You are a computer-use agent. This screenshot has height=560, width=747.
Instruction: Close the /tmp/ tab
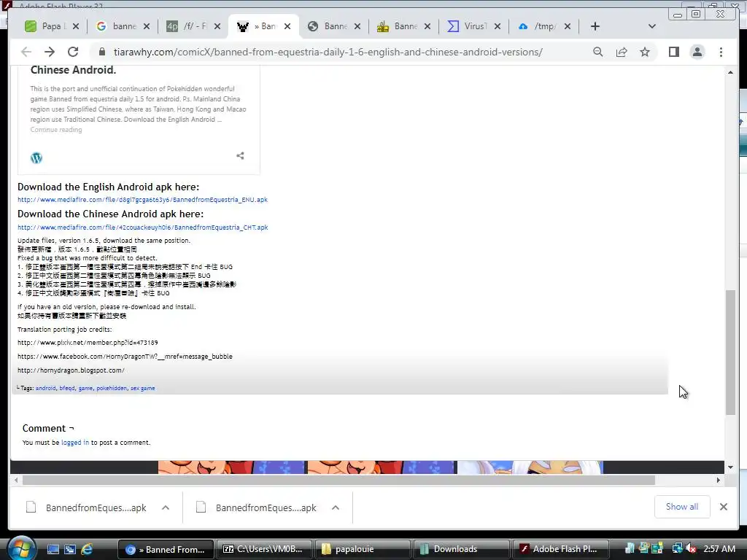[568, 26]
